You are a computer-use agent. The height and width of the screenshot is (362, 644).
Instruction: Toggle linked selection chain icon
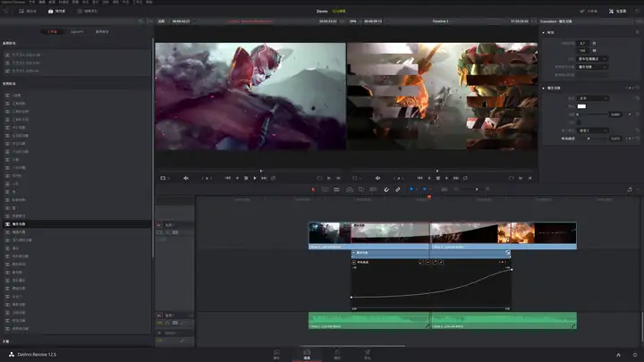point(398,189)
